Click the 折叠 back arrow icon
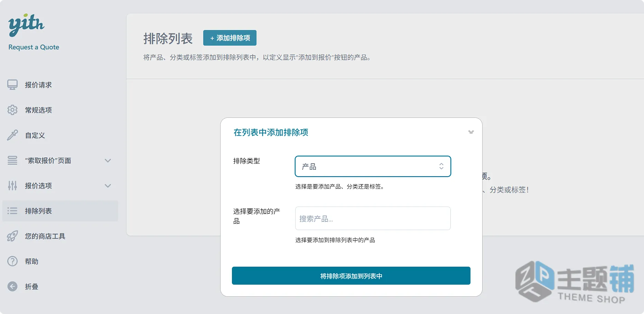The width and height of the screenshot is (644, 314). pyautogui.click(x=12, y=286)
